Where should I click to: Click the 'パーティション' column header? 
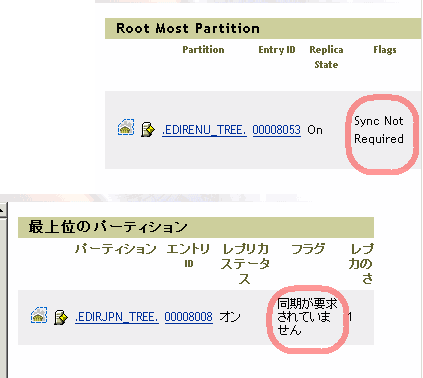pyautogui.click(x=116, y=249)
